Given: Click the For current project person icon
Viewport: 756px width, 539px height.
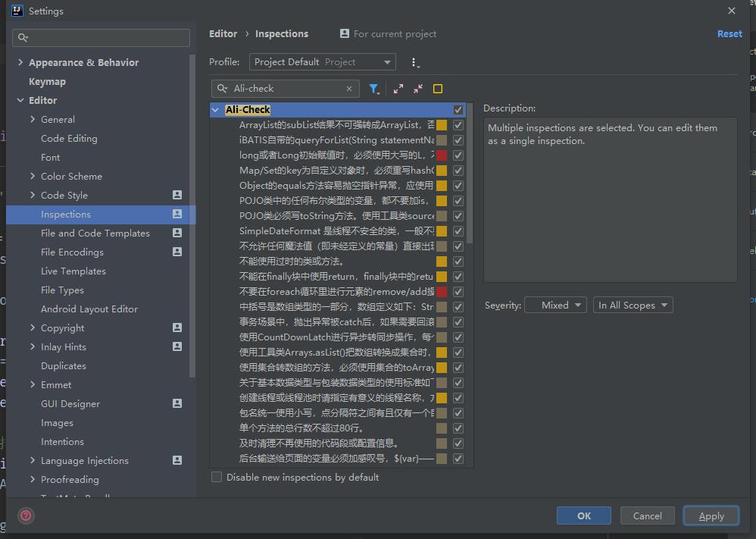Looking at the screenshot, I should point(345,33).
